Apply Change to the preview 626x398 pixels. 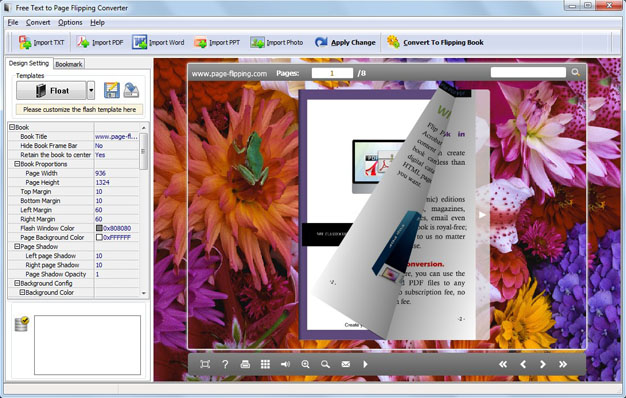[345, 42]
